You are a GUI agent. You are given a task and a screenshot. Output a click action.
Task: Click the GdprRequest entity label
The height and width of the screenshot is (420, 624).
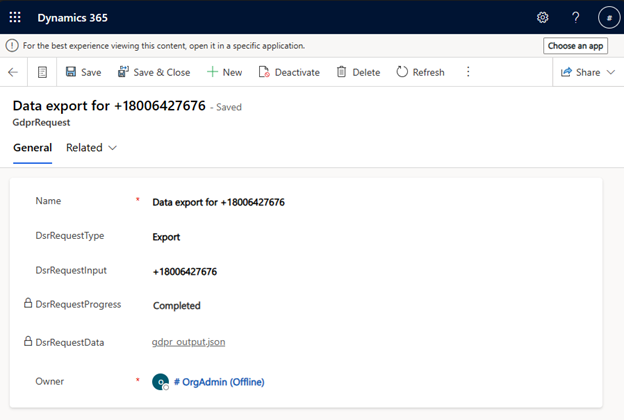click(x=41, y=123)
